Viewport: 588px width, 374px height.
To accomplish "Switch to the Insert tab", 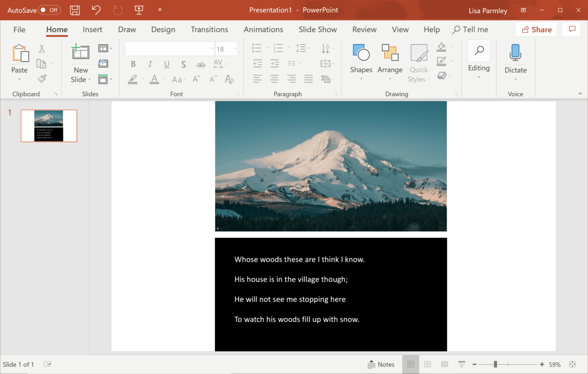I will [x=93, y=29].
